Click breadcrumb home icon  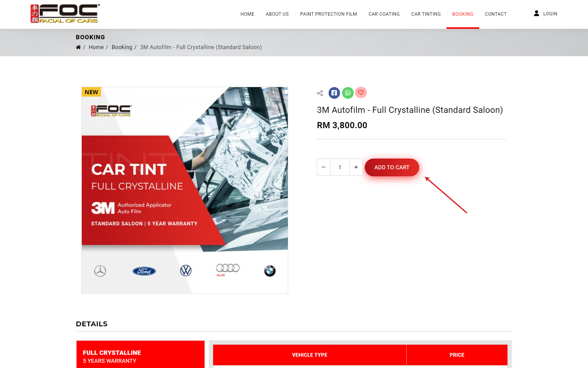78,47
